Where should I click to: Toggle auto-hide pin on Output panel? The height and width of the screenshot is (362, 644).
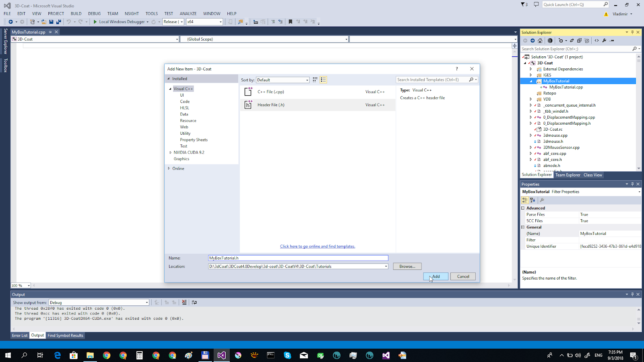pyautogui.click(x=632, y=294)
